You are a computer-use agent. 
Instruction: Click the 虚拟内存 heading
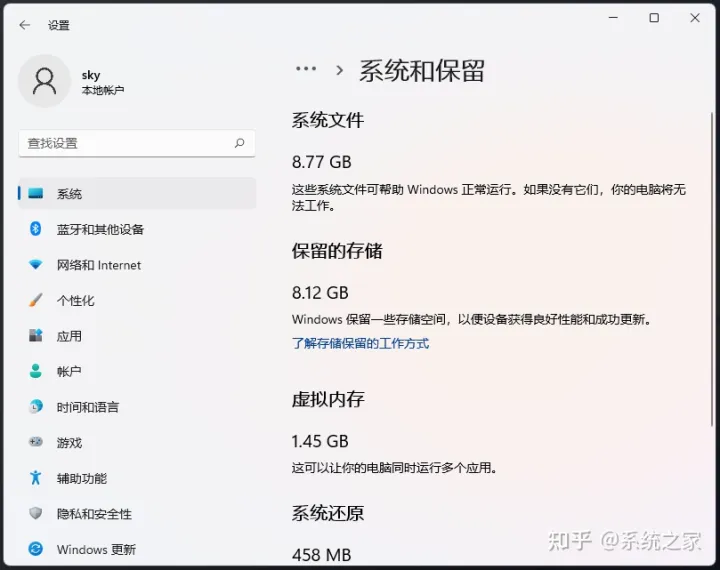(328, 399)
